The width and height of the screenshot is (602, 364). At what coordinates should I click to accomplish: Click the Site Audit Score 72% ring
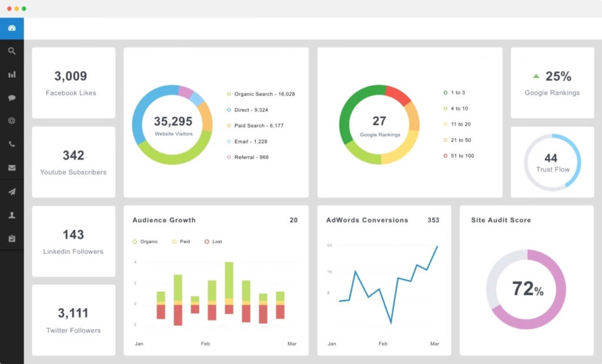click(526, 289)
